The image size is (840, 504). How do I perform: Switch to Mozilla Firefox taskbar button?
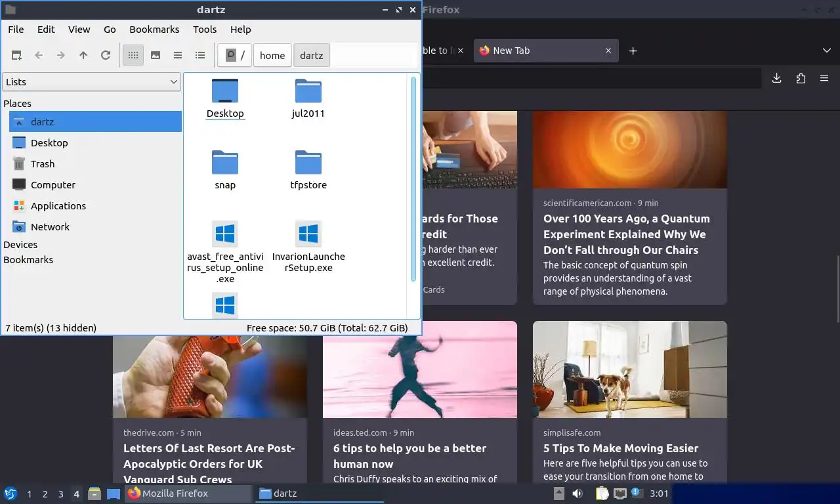point(188,493)
